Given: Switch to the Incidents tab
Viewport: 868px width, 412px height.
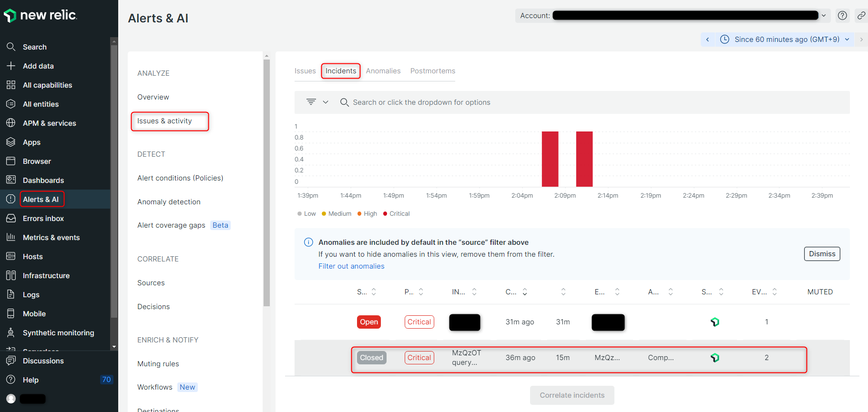Looking at the screenshot, I should pos(341,71).
